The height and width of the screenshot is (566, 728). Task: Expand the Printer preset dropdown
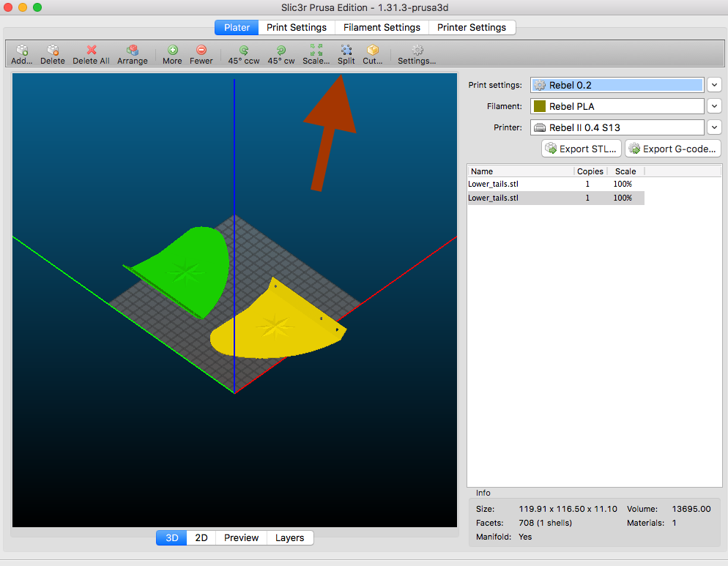[715, 127]
